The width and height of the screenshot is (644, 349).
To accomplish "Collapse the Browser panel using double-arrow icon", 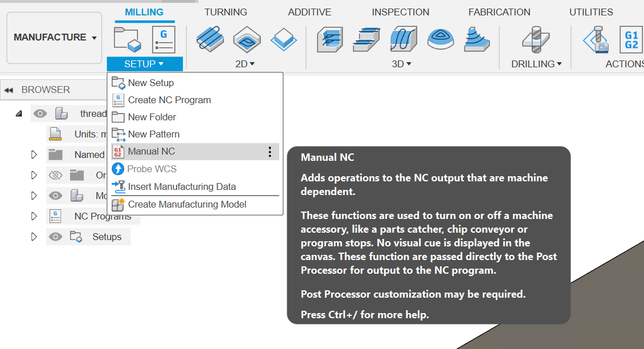I will coord(9,90).
